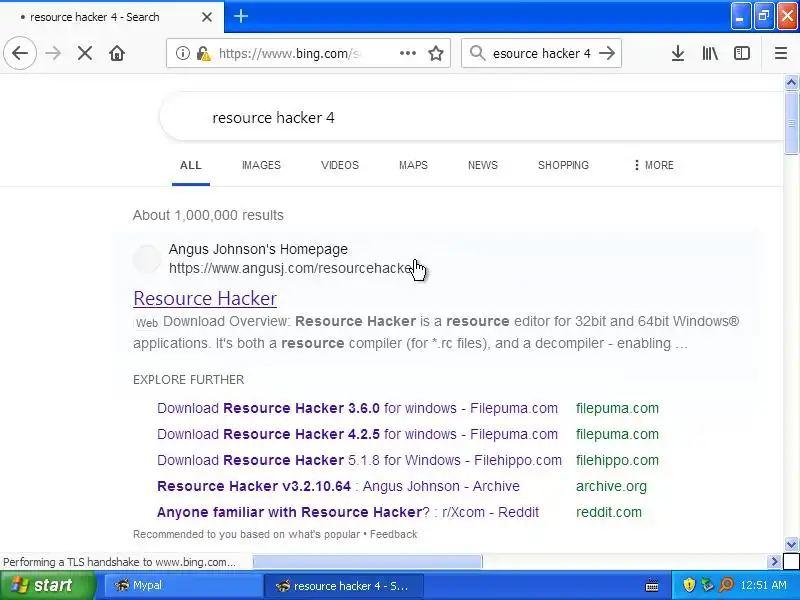The height and width of the screenshot is (600, 800).
Task: Switch to the ALL results tab
Action: click(191, 165)
